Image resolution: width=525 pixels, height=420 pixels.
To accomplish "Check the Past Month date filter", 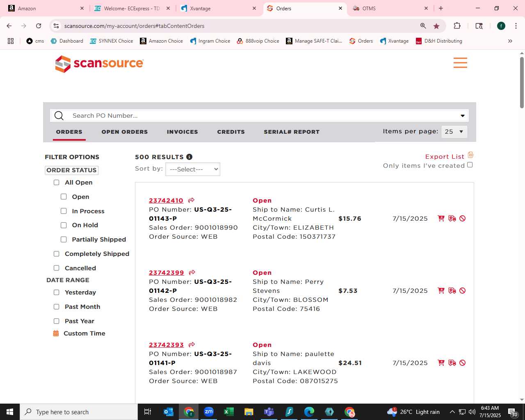I will point(57,307).
